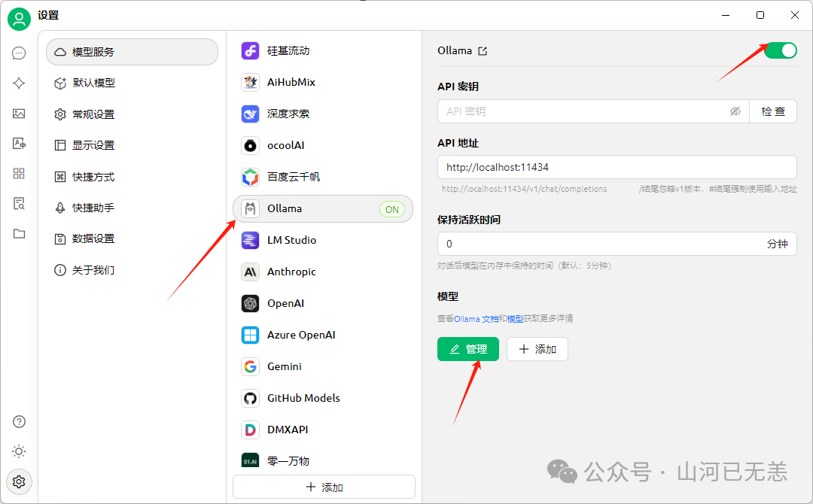Click the Gemini Google logo icon
This screenshot has width=813, height=504.
(250, 367)
